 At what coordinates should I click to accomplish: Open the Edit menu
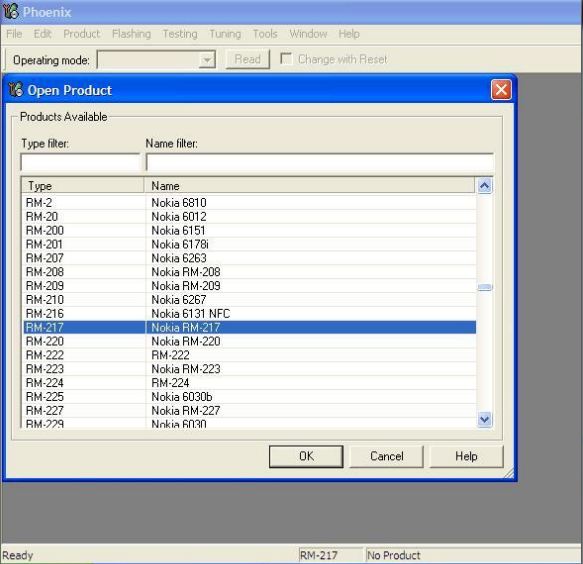pos(42,34)
